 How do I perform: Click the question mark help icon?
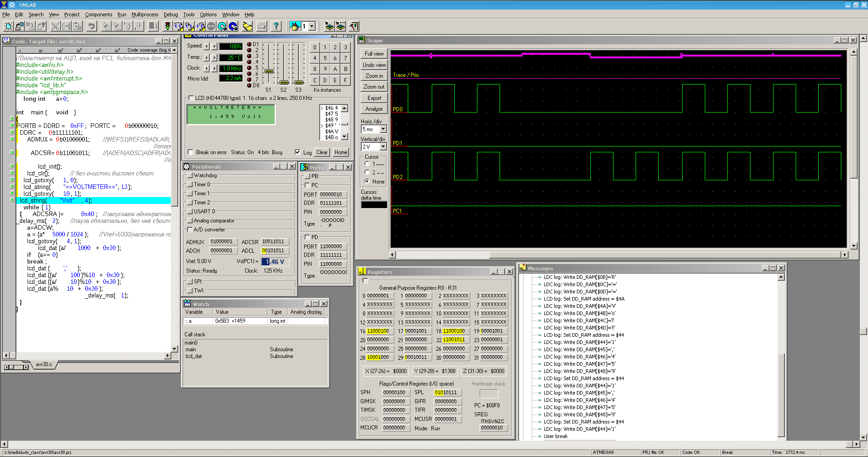click(x=276, y=26)
